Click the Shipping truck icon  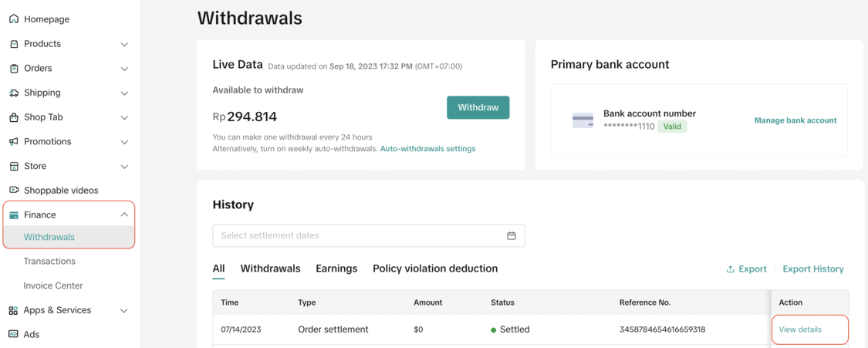pyautogui.click(x=14, y=93)
